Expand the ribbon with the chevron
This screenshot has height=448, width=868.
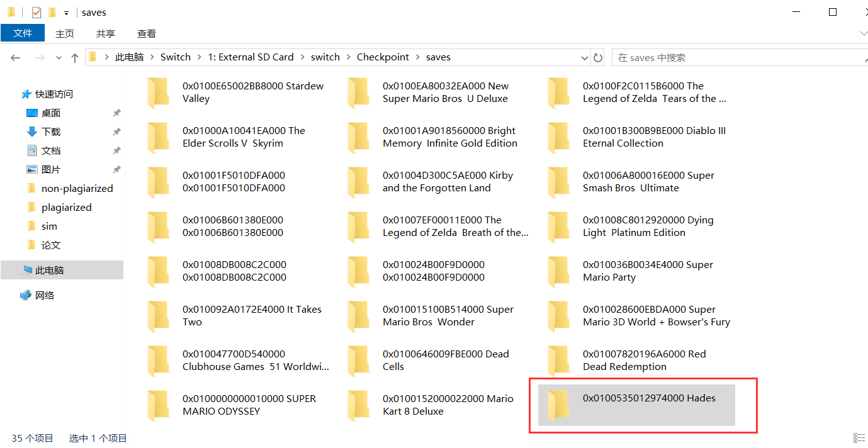[864, 33]
